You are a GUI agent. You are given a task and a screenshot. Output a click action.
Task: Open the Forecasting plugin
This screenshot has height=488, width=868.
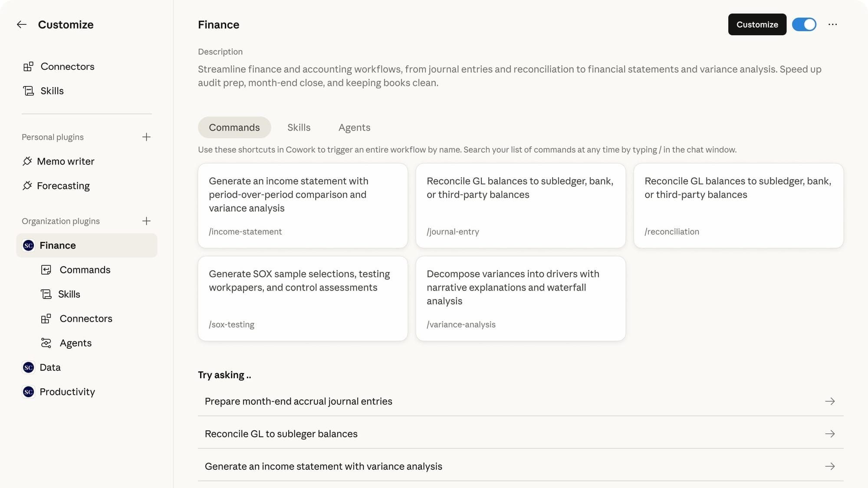click(x=63, y=186)
